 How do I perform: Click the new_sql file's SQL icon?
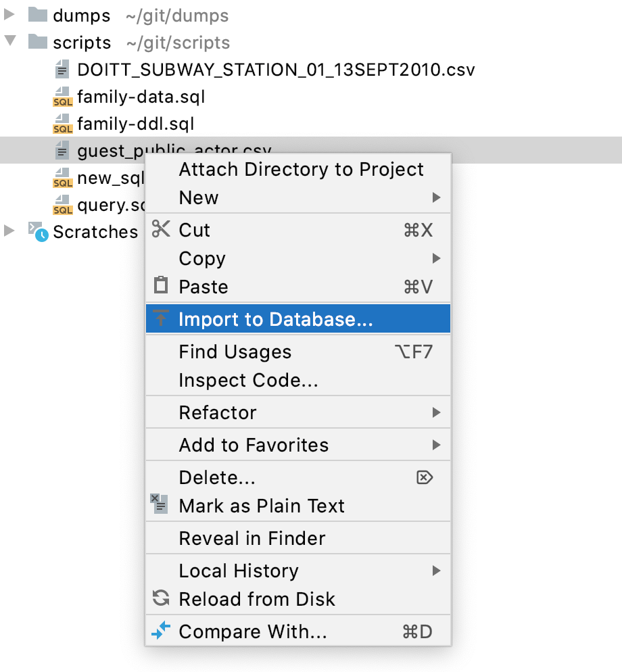coord(63,177)
